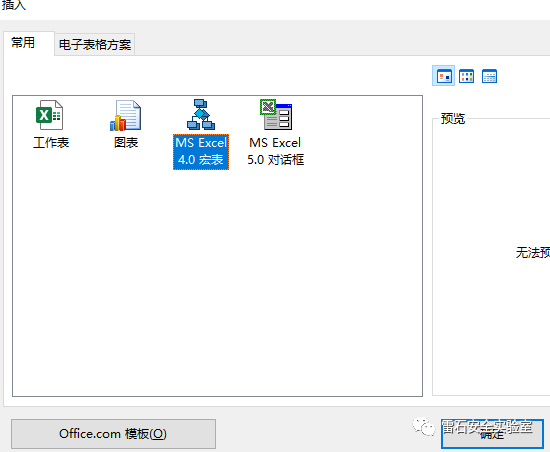The height and width of the screenshot is (452, 550).
Task: Click inside the 预览 preview pane
Action: [491, 256]
